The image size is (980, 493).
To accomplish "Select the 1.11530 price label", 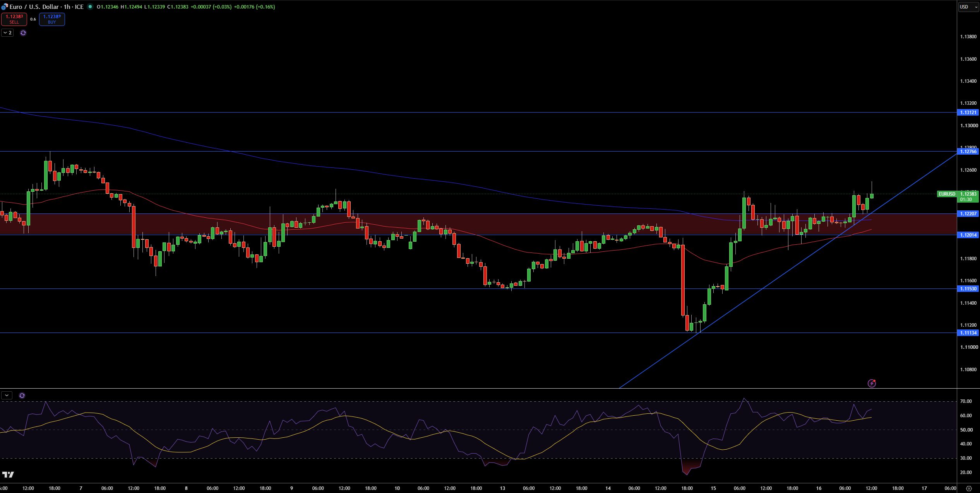I will pyautogui.click(x=968, y=289).
